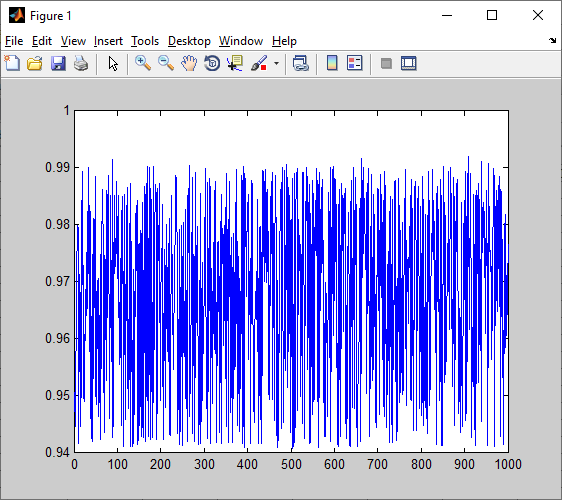Select the Data Cursor tool

(x=235, y=63)
